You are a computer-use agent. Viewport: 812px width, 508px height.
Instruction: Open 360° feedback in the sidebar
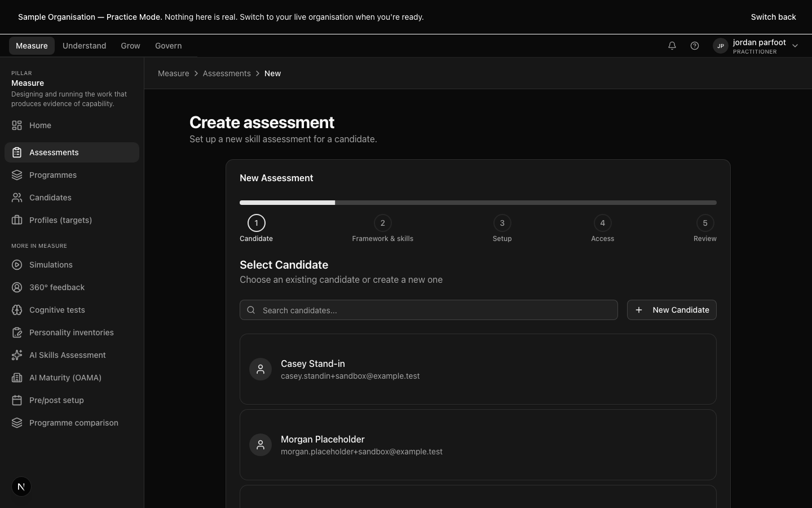click(72, 287)
